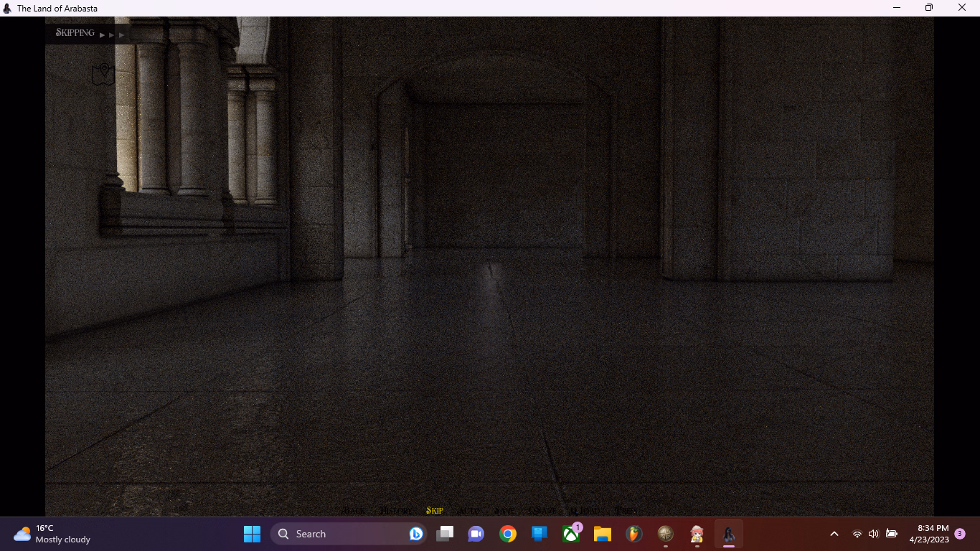Open the pink-haired character app on the taskbar
The width and height of the screenshot is (980, 551).
coord(697,534)
